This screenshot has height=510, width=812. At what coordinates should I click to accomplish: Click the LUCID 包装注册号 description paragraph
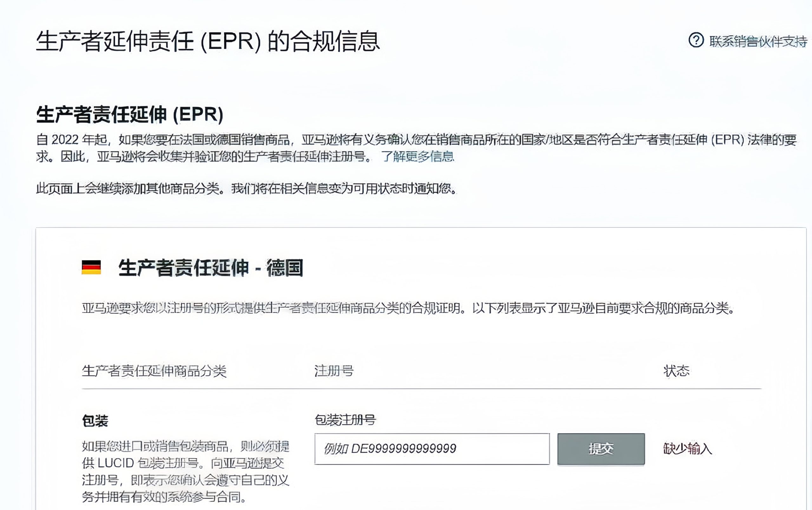point(186,472)
